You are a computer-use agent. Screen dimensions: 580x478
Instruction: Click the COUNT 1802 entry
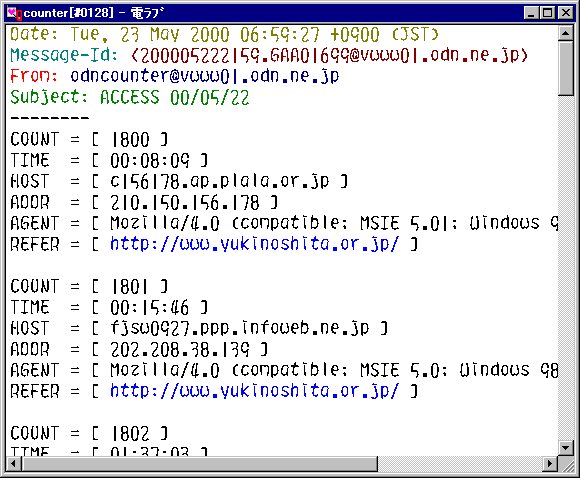pyautogui.click(x=89, y=433)
